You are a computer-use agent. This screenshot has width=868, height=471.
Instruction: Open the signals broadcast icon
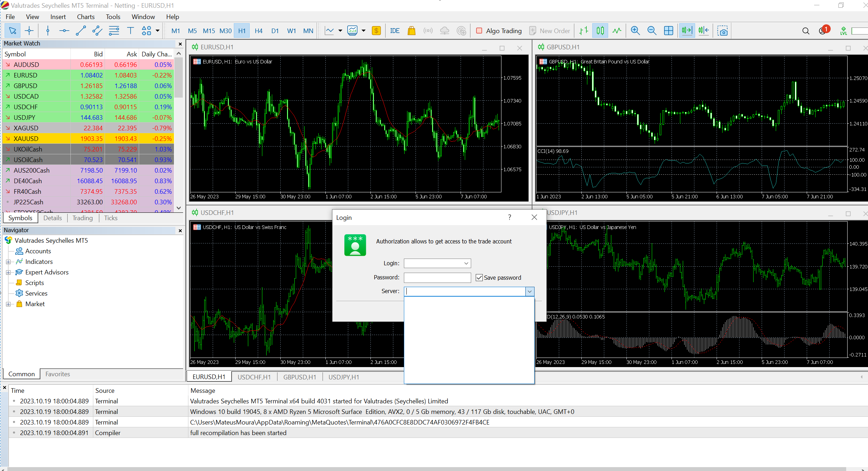coord(428,31)
